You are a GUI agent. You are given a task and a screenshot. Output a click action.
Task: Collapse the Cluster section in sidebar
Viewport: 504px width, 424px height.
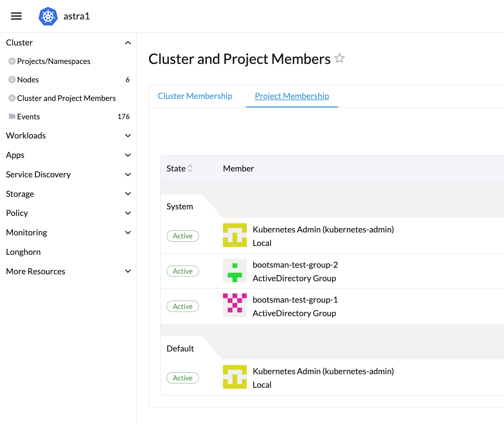click(128, 43)
